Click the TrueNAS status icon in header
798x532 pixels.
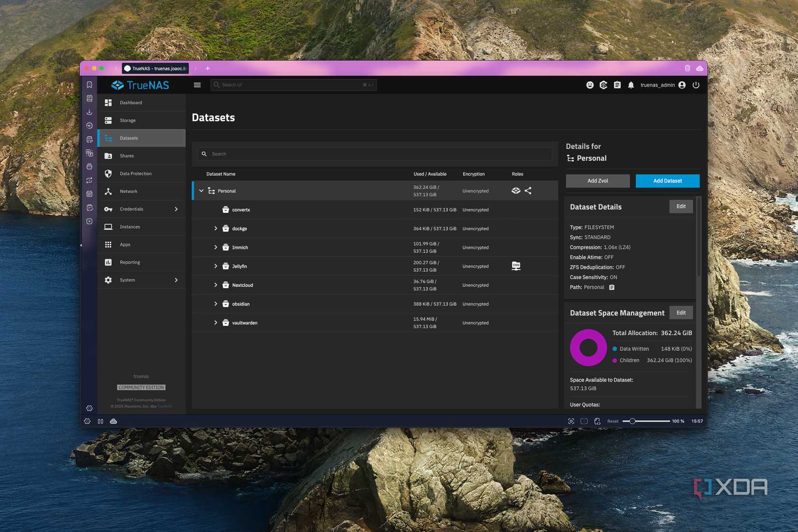coord(604,85)
